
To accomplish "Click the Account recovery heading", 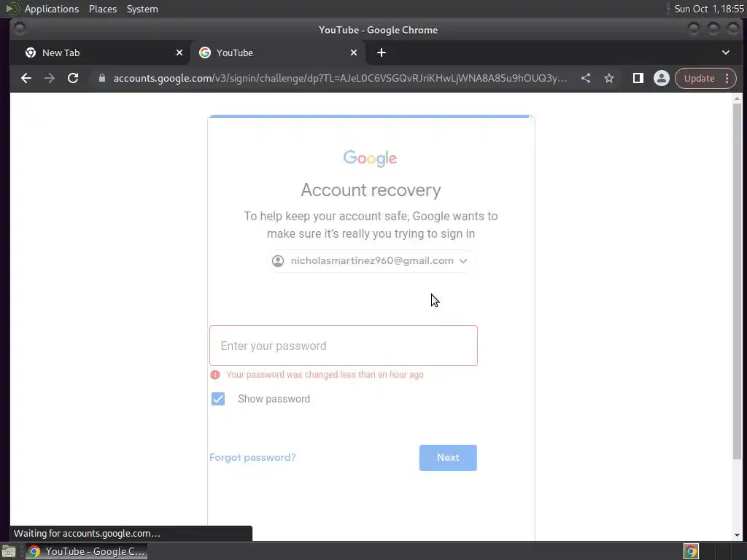I will coord(371,190).
